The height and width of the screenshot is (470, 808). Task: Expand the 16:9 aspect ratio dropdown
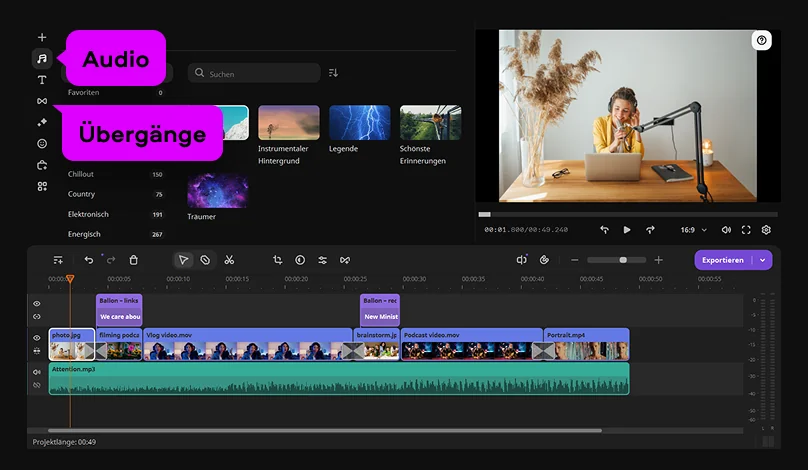693,230
